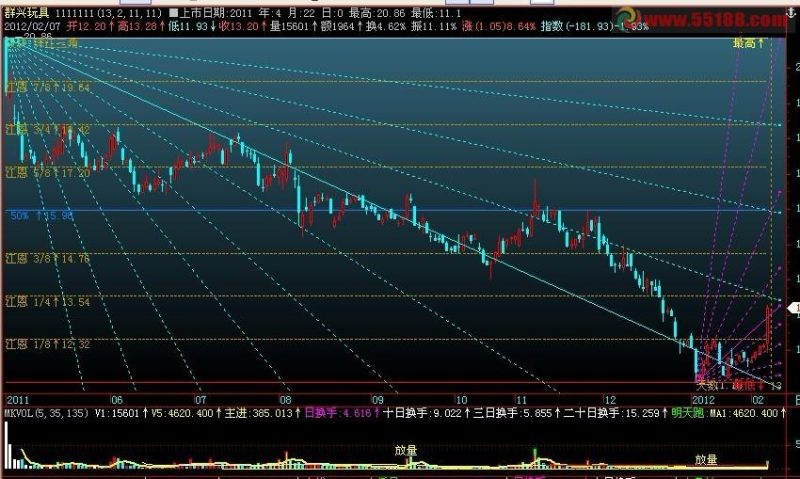Select the 江恩 3/4 18.42 level label
This screenshot has width=800, height=479.
point(48,130)
